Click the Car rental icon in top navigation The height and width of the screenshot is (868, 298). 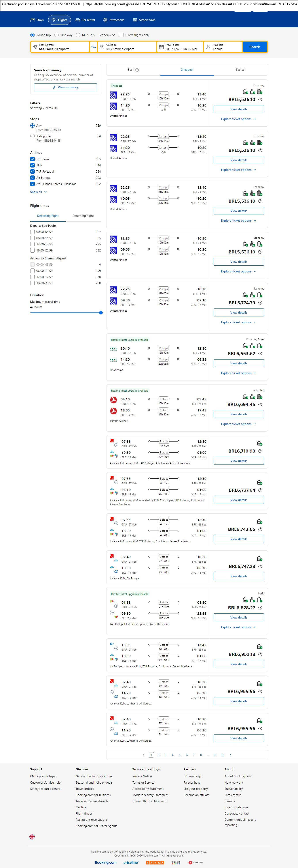pos(78,20)
